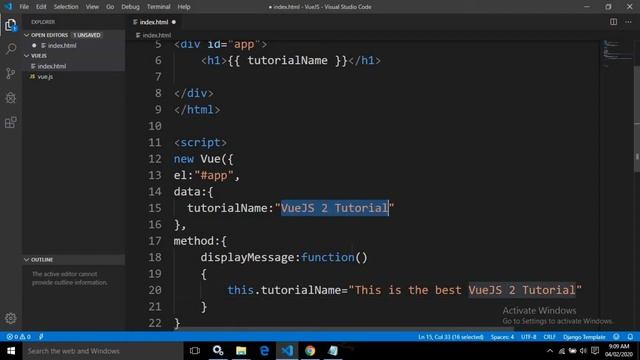Viewport: 640px width, 360px height.
Task: Open the Terminal menu
Action: tap(158, 7)
